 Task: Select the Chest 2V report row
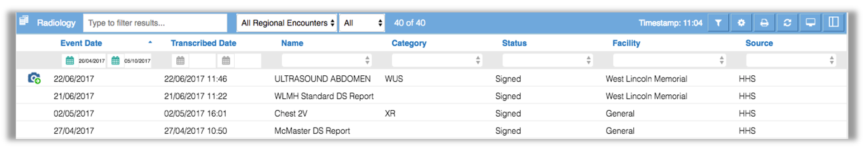431,113
